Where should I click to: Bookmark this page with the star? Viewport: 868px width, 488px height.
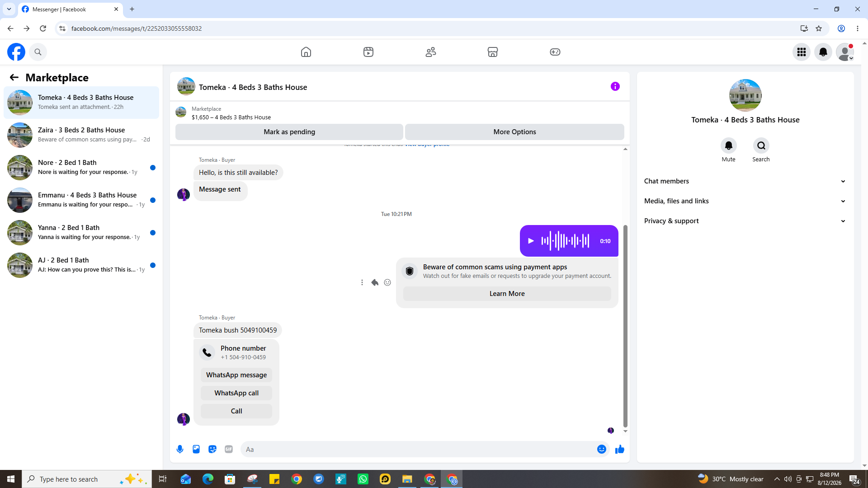(819, 28)
